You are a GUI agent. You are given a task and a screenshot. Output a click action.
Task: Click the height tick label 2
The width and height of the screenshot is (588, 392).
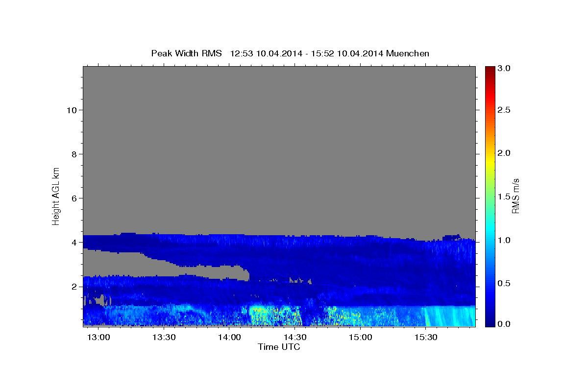[74, 287]
